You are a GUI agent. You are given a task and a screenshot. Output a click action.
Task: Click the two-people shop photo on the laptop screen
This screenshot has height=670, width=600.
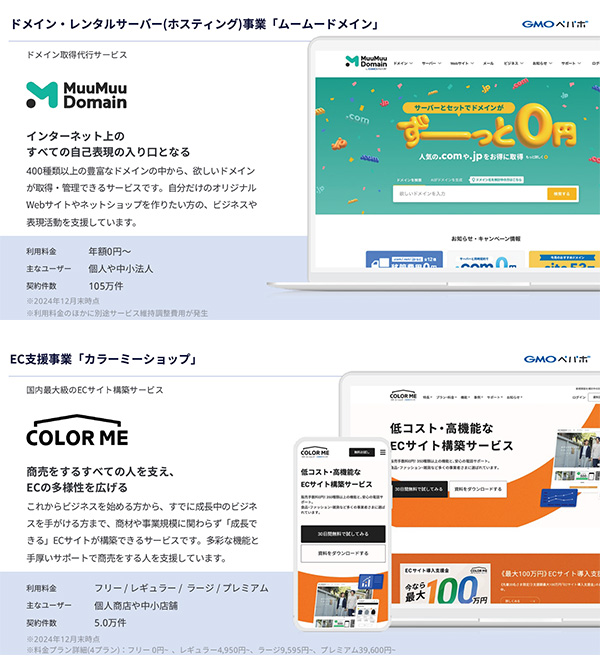[x=576, y=450]
